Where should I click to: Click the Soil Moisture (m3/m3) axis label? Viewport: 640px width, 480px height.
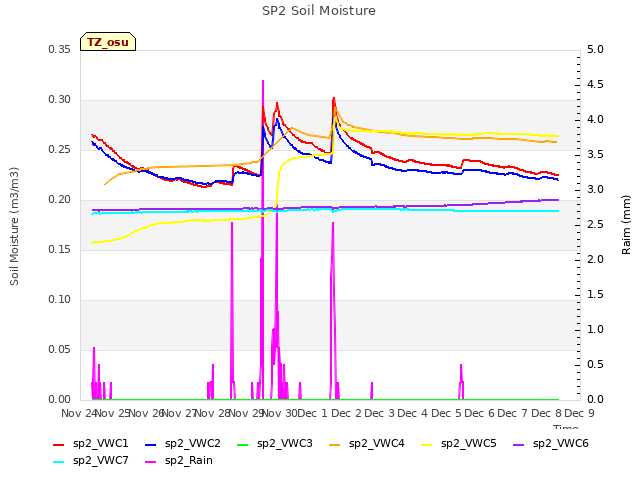tap(14, 226)
